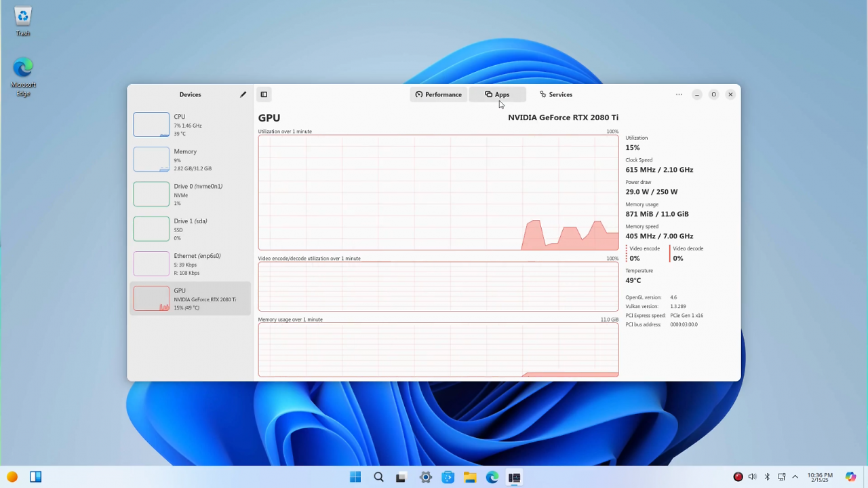
Task: Click the GPU utilization graph
Action: (x=438, y=193)
